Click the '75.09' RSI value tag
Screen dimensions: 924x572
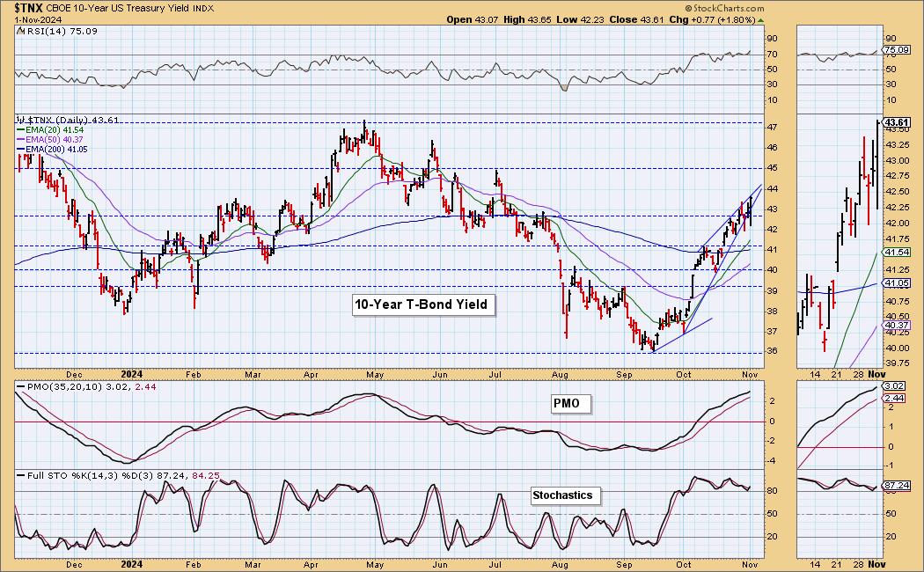[x=897, y=51]
